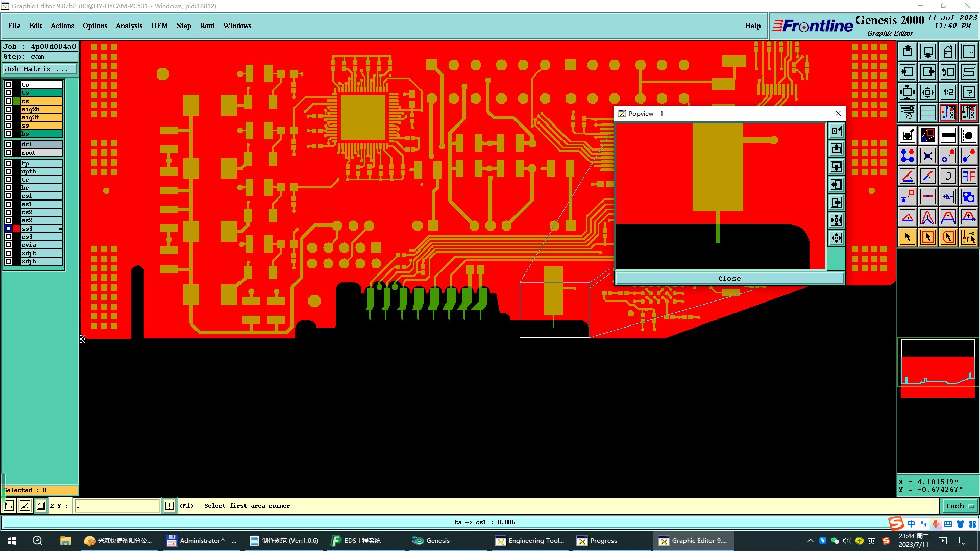Toggle the checkbox for the ss3 layer
Screen dimensions: 980x551
[x=8, y=229]
